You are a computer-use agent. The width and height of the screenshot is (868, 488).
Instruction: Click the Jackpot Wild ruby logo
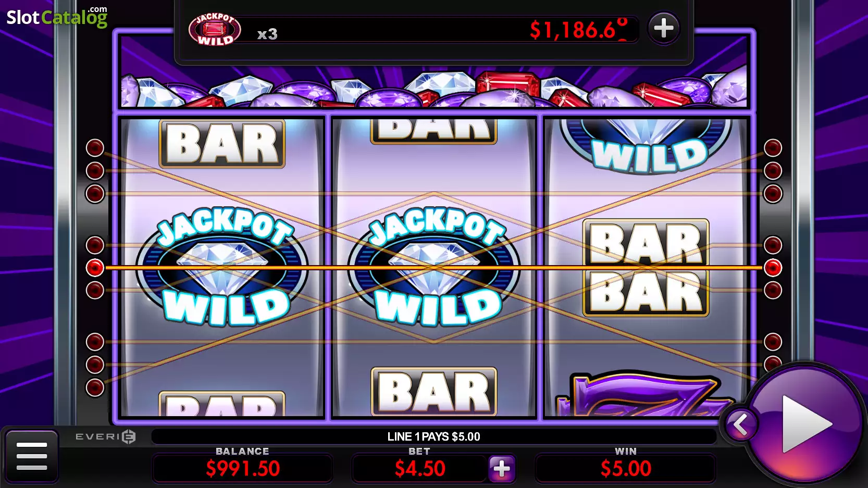[x=215, y=30]
